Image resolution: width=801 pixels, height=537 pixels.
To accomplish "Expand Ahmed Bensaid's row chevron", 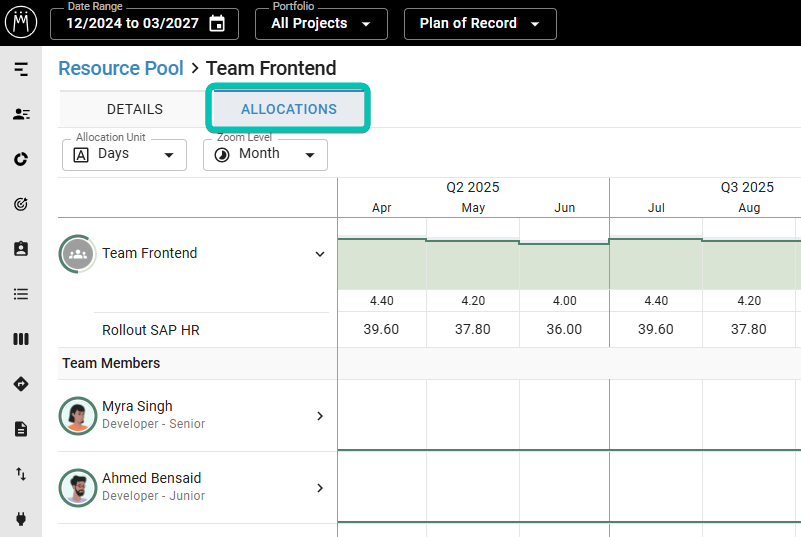I will (320, 488).
